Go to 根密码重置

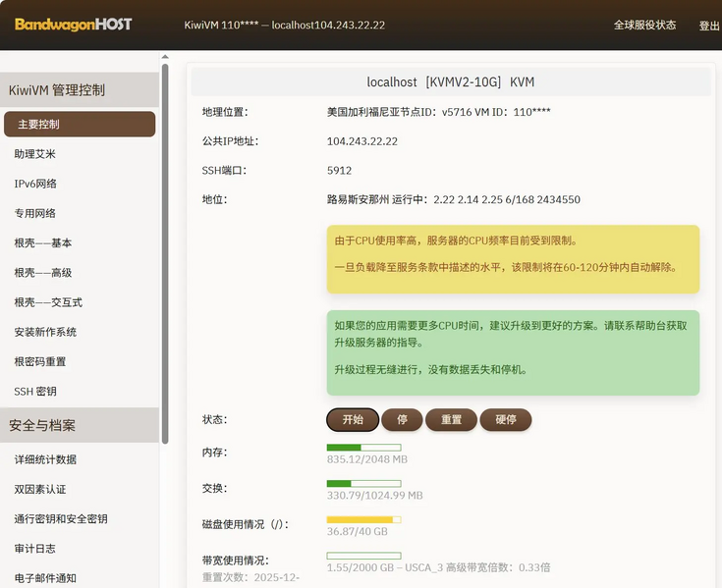(x=40, y=361)
